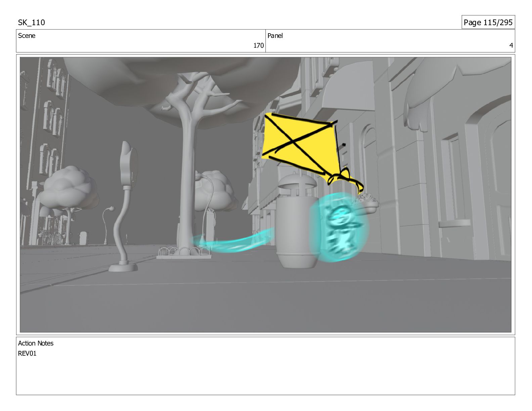Click the SK_110 title text
The width and height of the screenshot is (532, 411).
coord(31,22)
